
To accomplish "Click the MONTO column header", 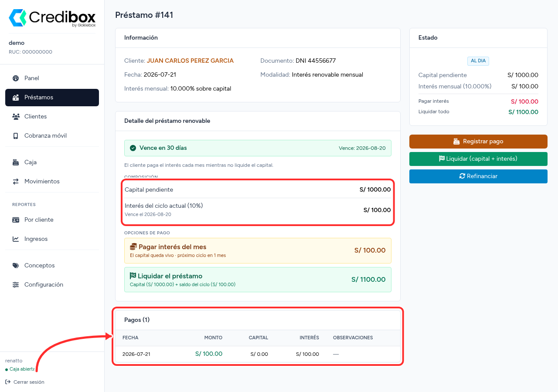I will point(213,338).
